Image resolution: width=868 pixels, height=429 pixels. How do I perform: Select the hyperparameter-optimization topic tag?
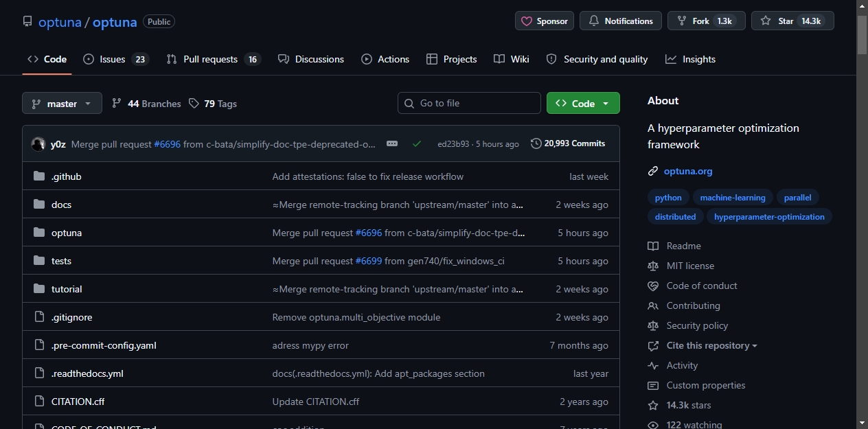(x=769, y=217)
